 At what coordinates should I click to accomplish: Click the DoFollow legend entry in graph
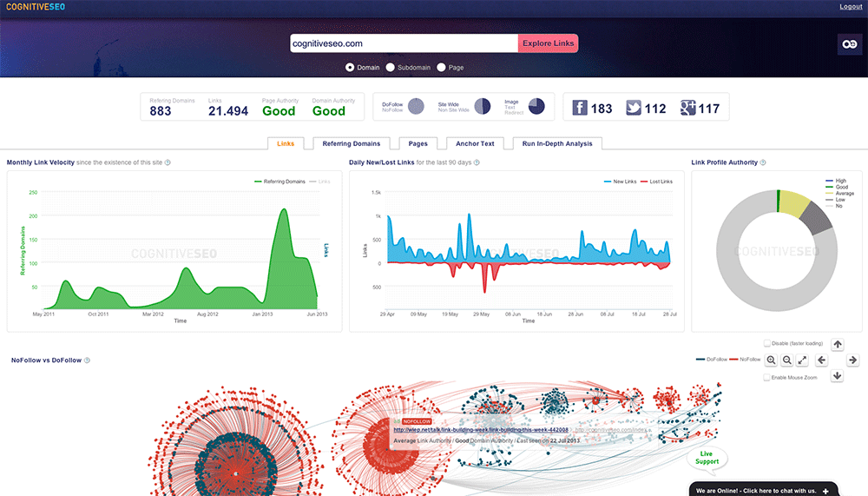(x=712, y=360)
